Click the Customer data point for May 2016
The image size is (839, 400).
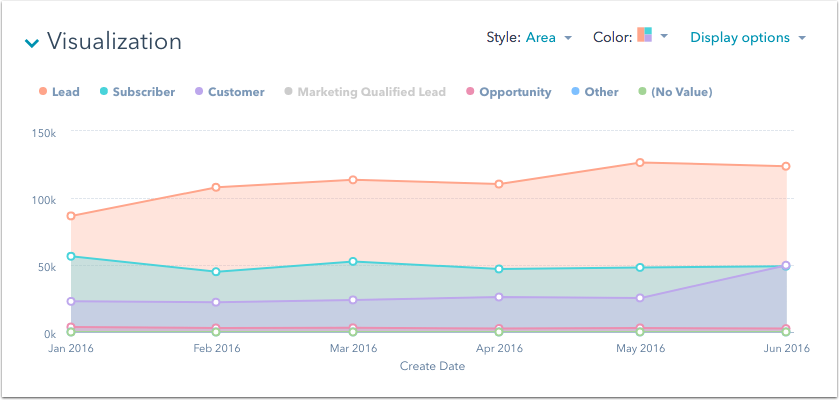click(x=640, y=298)
